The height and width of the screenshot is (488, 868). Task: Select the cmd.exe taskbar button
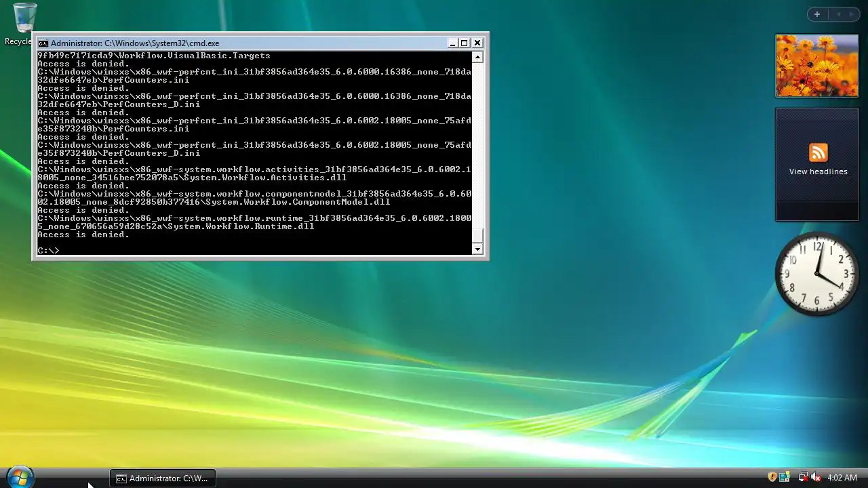pyautogui.click(x=163, y=478)
